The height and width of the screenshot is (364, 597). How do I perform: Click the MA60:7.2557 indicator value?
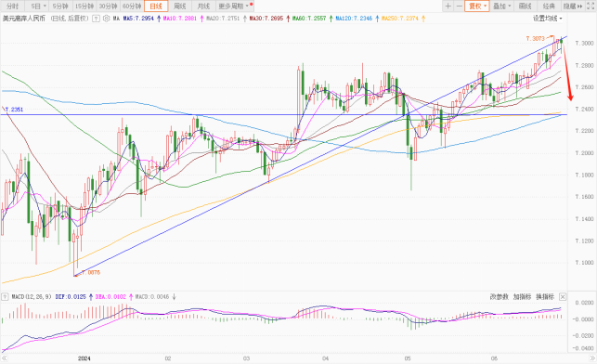(309, 19)
